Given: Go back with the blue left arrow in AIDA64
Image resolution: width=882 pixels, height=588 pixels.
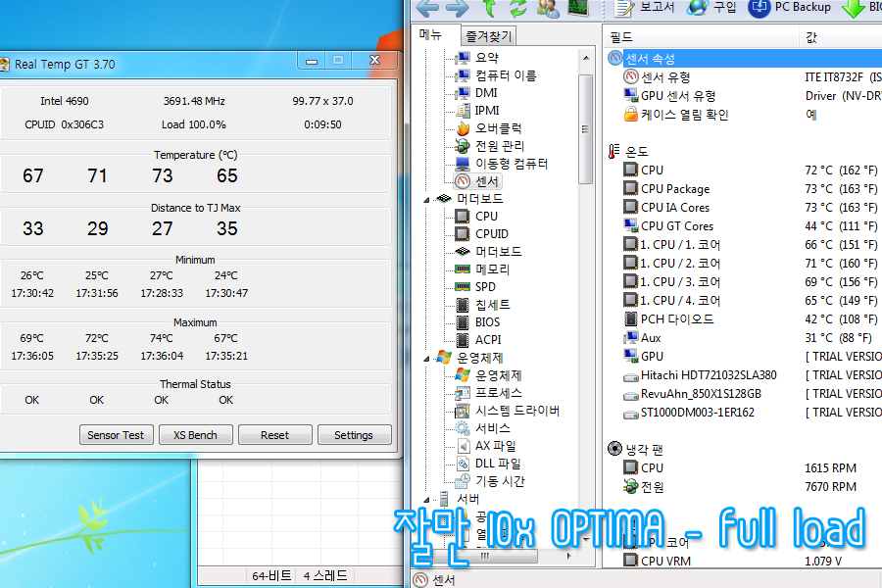Looking at the screenshot, I should click(x=427, y=8).
